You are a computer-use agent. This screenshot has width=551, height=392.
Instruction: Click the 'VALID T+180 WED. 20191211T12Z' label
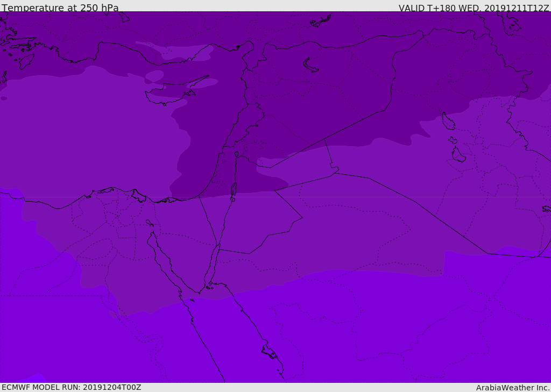pos(474,8)
